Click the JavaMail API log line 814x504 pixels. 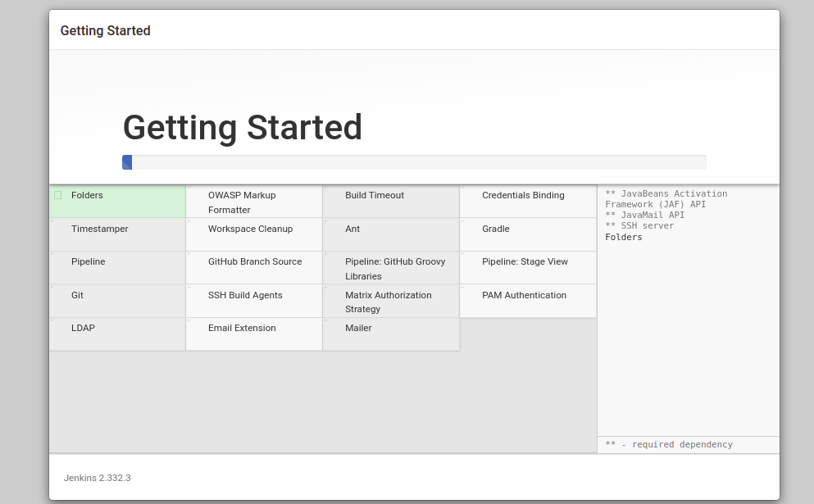click(x=645, y=215)
